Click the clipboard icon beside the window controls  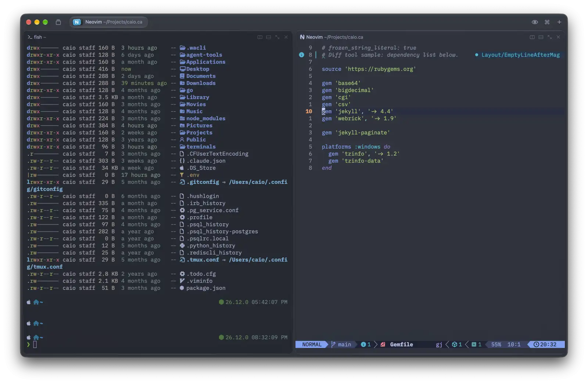click(58, 22)
